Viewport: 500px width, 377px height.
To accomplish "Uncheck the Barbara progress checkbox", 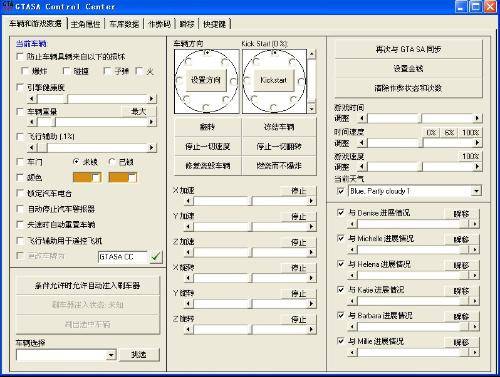I will point(341,315).
